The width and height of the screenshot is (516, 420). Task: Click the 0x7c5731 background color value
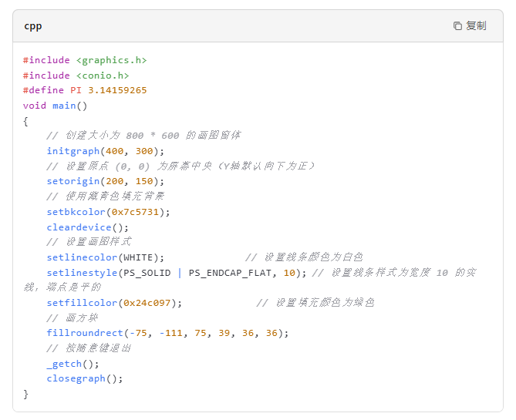click(x=139, y=212)
